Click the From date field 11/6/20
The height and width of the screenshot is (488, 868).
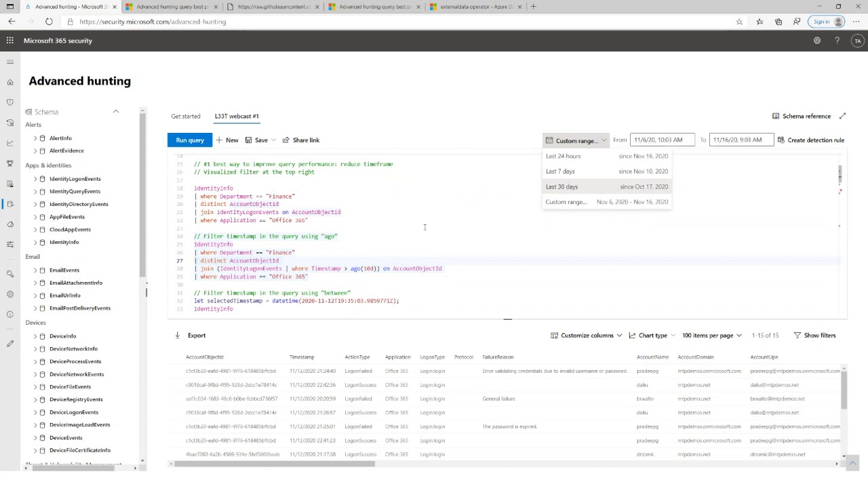(663, 140)
